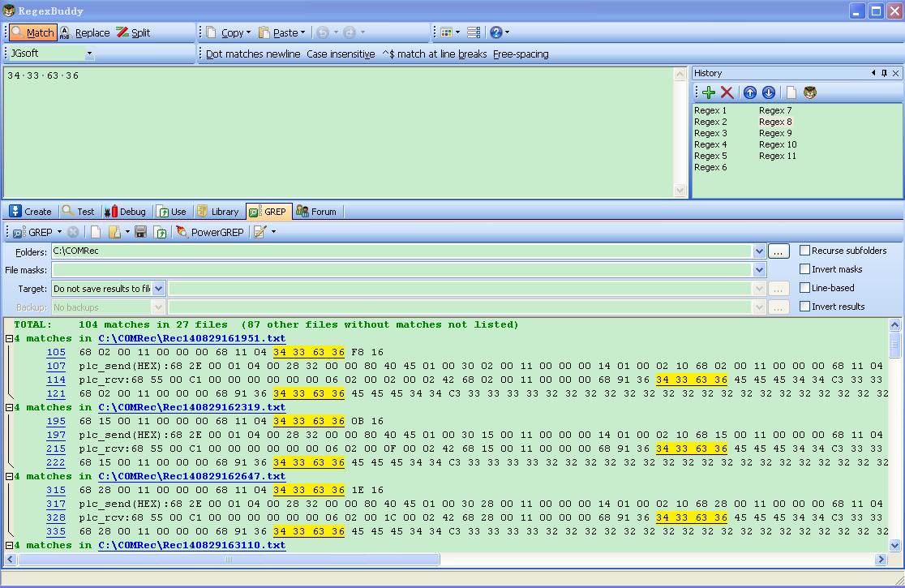Click in the regex editor text area
The width and height of the screenshot is (905, 588).
coord(338,132)
